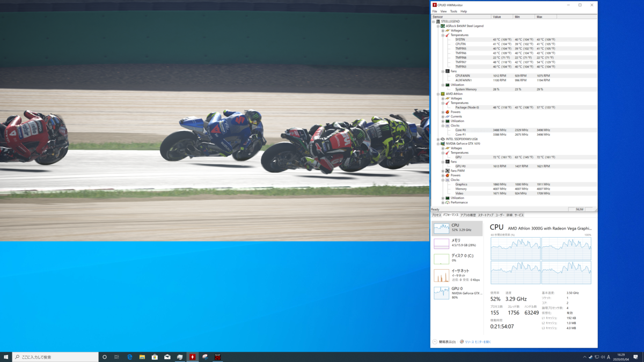Click the resource monitor icon in Task Manager
This screenshot has height=362, width=644.
[462, 342]
